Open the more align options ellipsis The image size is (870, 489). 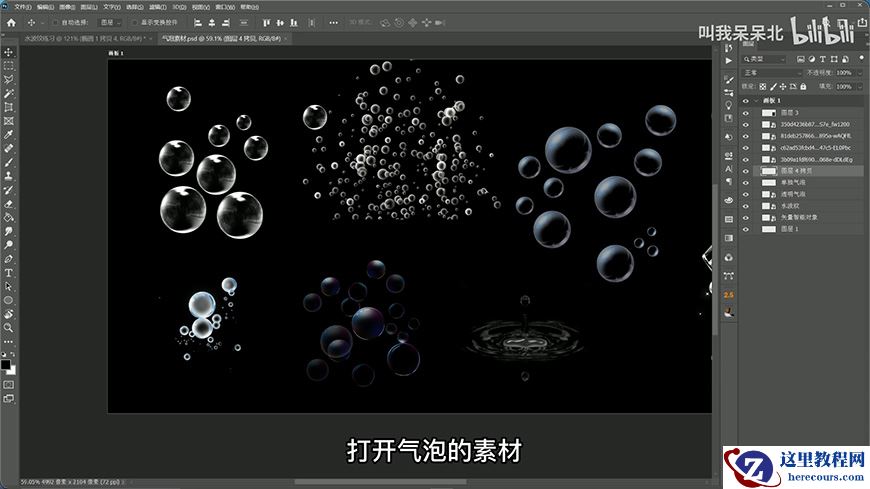[333, 23]
